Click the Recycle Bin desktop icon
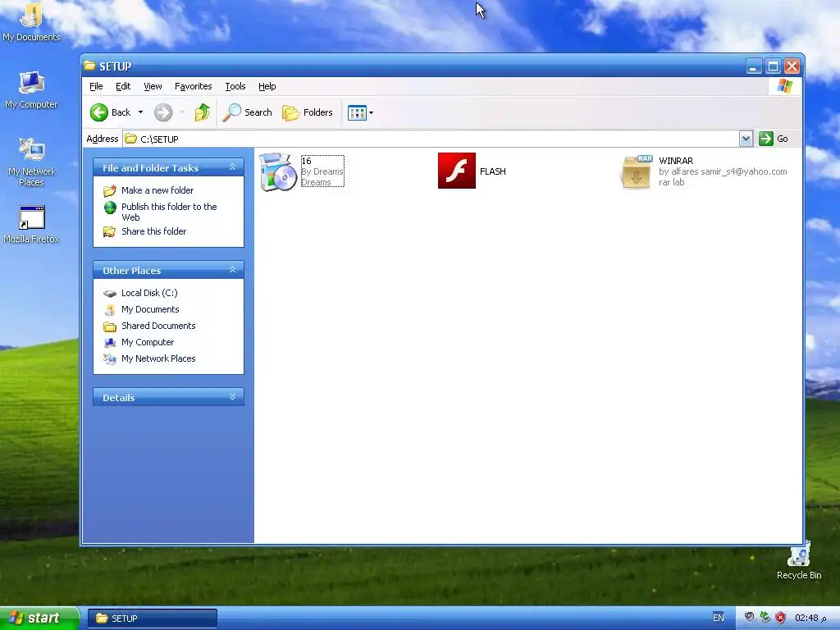The width and height of the screenshot is (840, 630). pyautogui.click(x=799, y=560)
